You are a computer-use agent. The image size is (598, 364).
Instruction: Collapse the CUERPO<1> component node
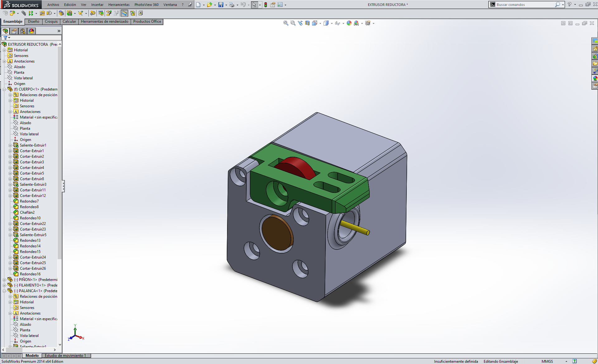[4, 89]
